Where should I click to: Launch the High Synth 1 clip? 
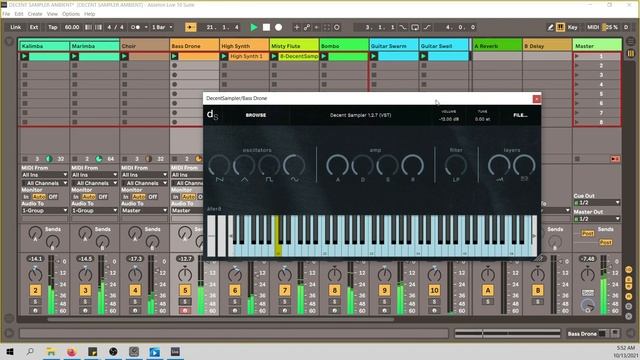[224, 56]
